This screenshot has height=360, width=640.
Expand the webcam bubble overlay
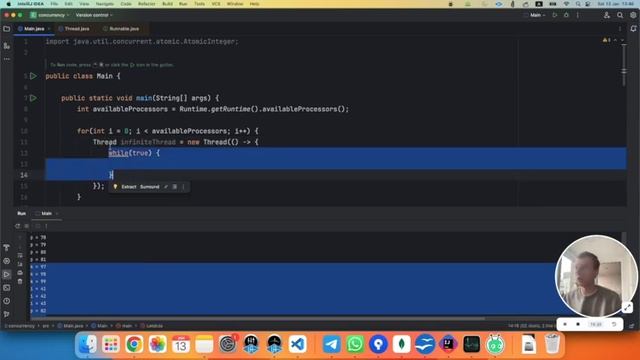coord(627,307)
